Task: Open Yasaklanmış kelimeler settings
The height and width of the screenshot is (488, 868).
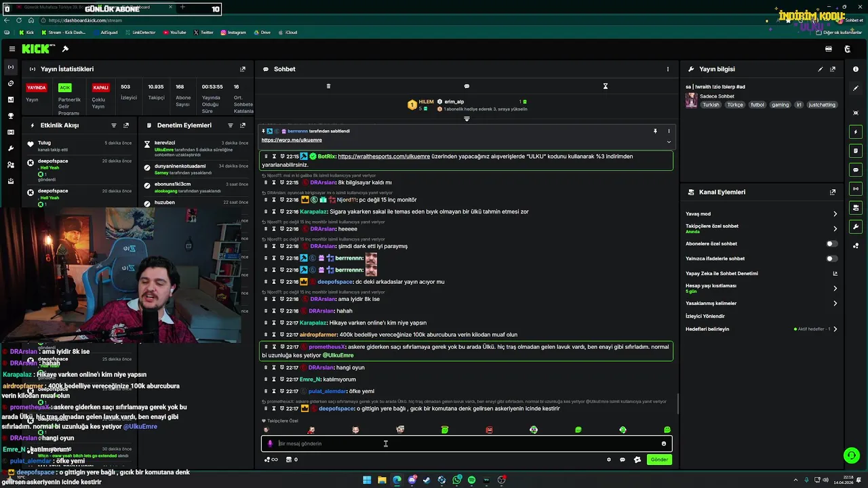Action: (x=762, y=303)
